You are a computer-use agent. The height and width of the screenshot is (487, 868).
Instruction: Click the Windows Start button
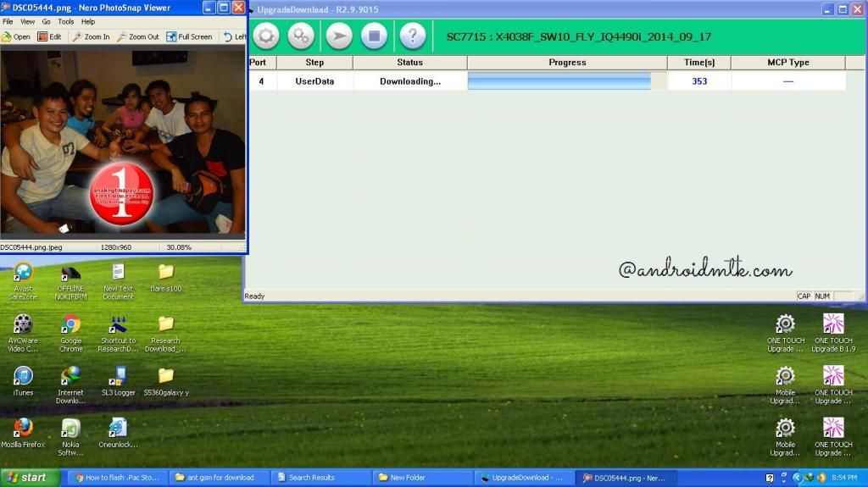(x=30, y=478)
